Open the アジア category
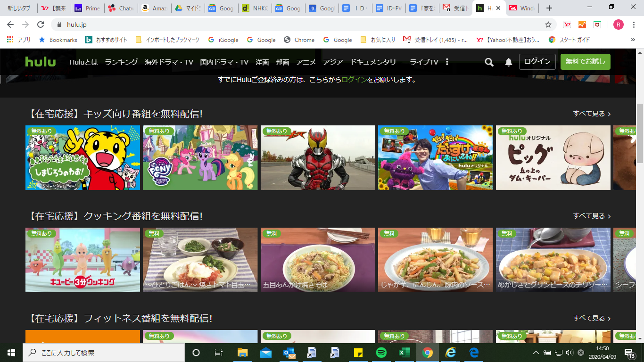 point(333,62)
